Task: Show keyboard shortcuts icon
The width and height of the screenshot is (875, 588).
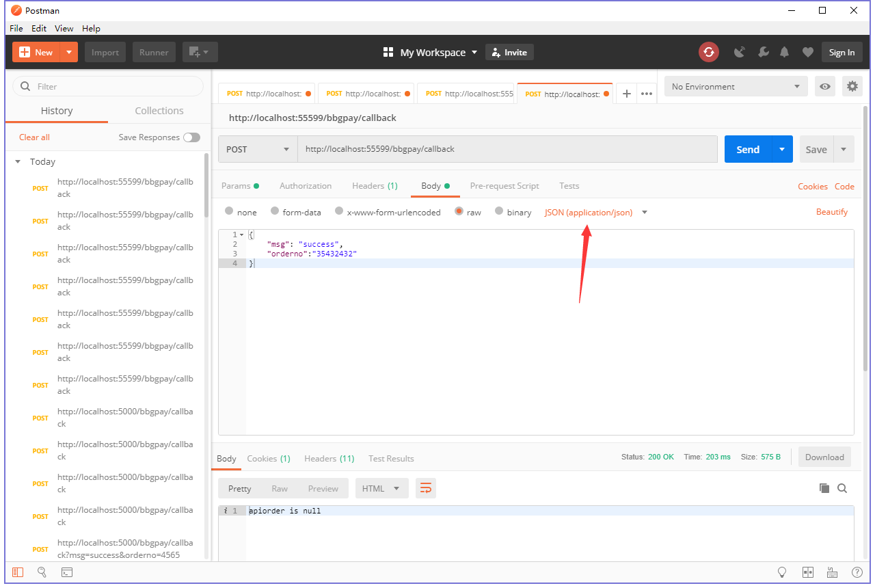Action: click(832, 572)
